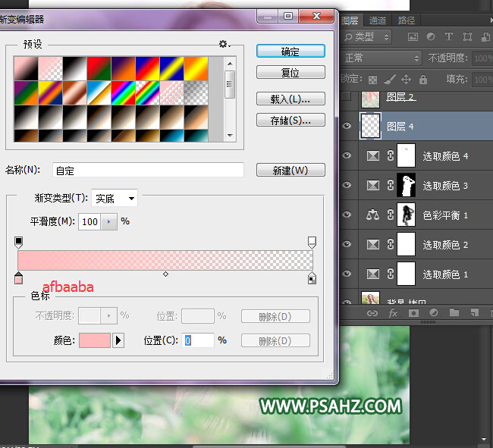Screen dimensions: 493x448
Task: Open the smoothness percentage arrow
Action: click(109, 221)
